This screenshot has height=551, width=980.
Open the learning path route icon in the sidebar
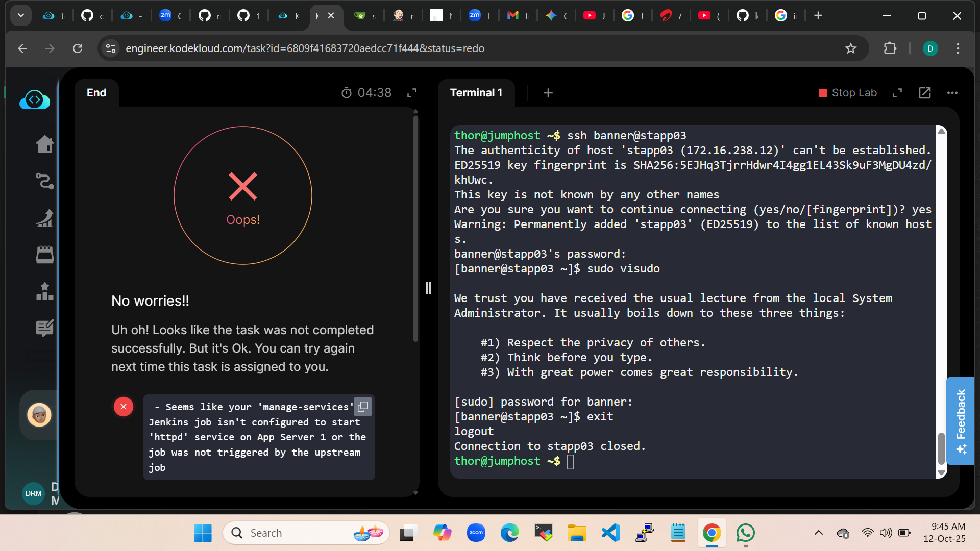coord(45,181)
